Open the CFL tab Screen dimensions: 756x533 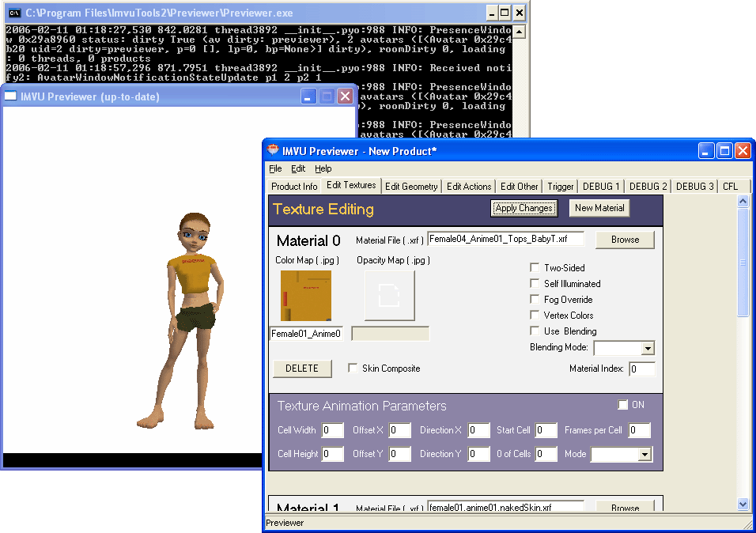coord(731,187)
